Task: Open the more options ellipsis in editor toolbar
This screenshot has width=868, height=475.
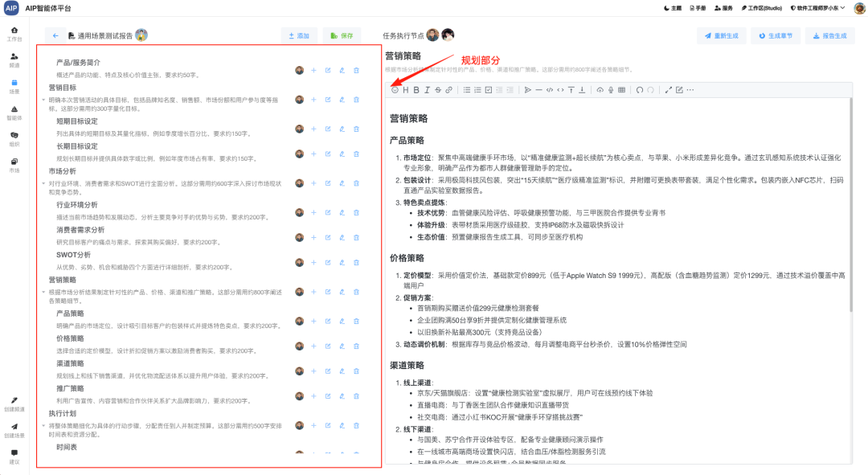Action: tap(690, 90)
